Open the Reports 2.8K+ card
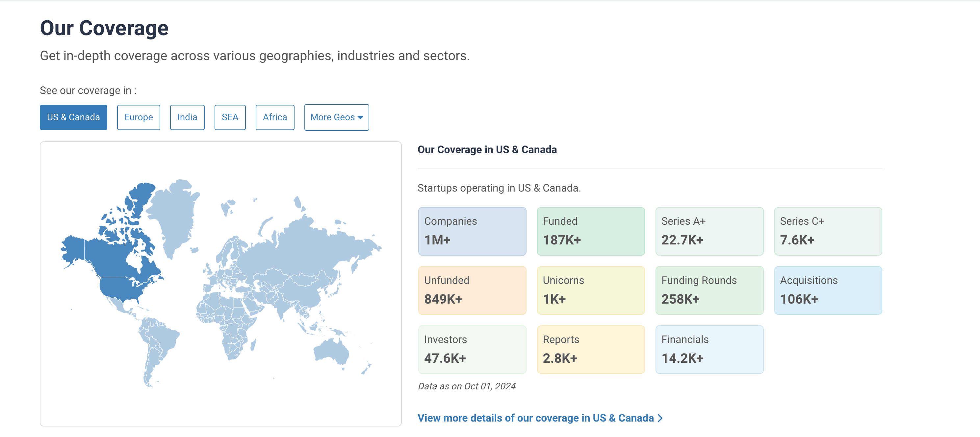 (x=590, y=349)
